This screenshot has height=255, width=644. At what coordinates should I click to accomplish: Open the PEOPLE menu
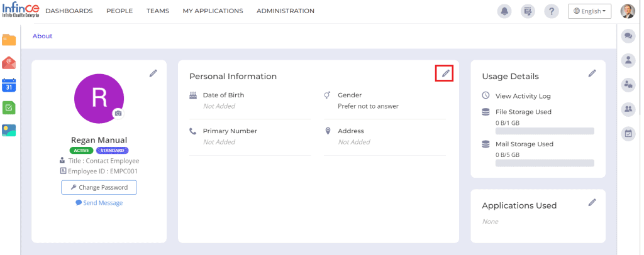119,11
